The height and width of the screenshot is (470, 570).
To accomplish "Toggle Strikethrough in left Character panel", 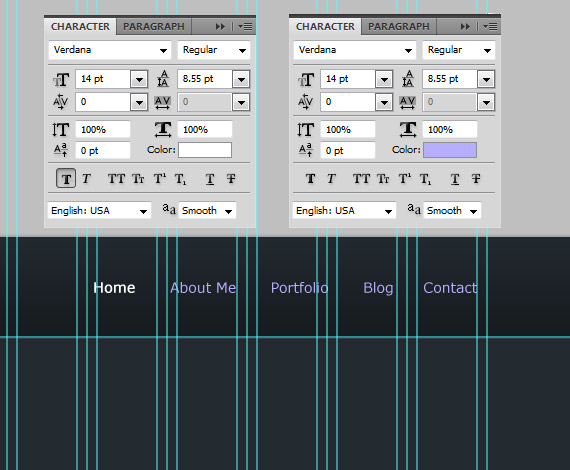I will [x=231, y=178].
